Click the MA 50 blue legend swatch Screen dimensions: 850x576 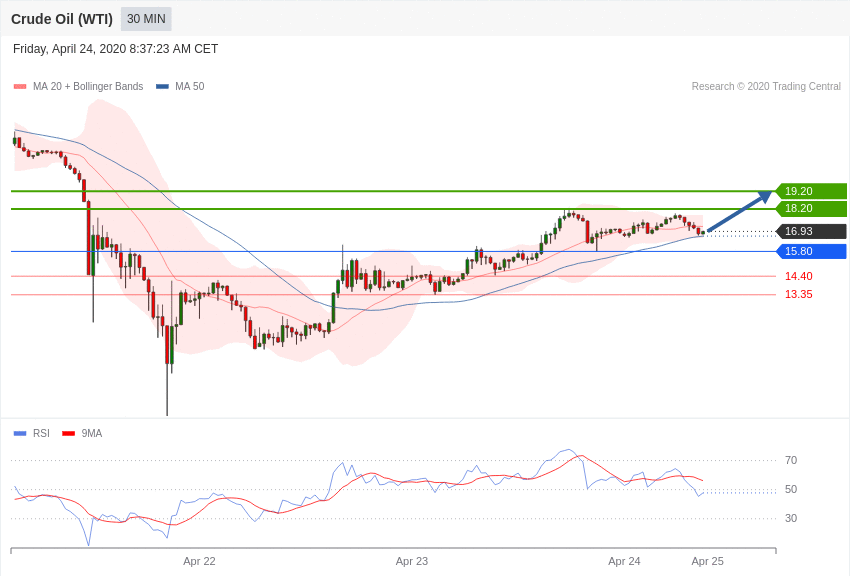tap(162, 87)
